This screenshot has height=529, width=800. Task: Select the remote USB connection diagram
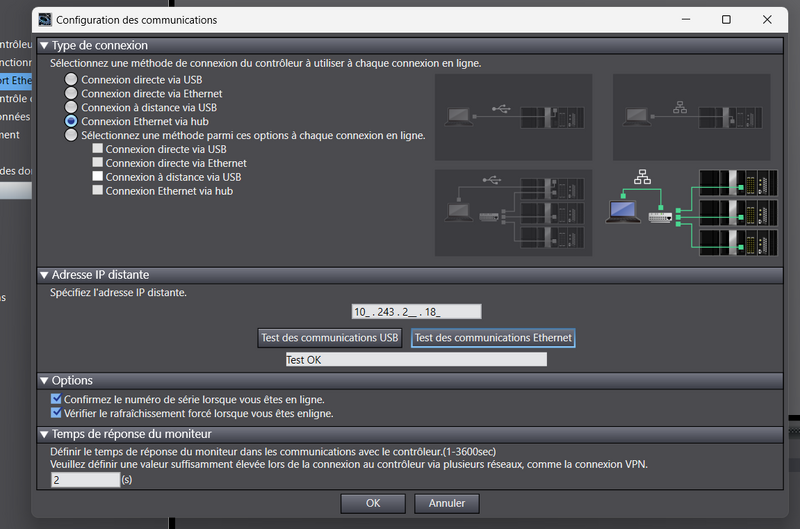click(513, 212)
